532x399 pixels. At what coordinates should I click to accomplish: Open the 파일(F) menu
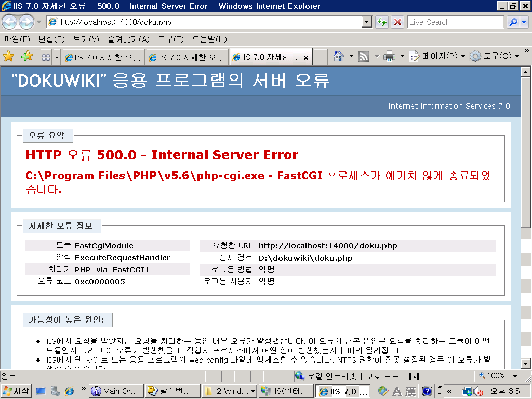click(x=17, y=39)
